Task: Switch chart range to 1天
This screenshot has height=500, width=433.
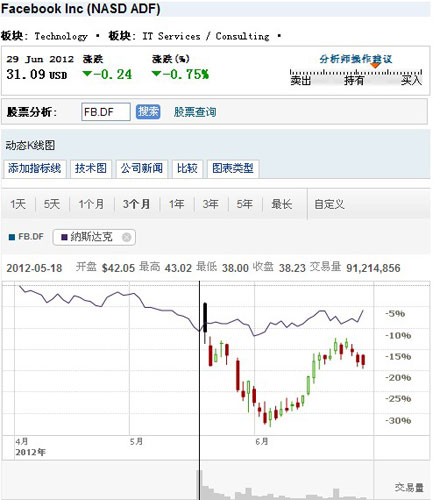Action: tap(18, 204)
